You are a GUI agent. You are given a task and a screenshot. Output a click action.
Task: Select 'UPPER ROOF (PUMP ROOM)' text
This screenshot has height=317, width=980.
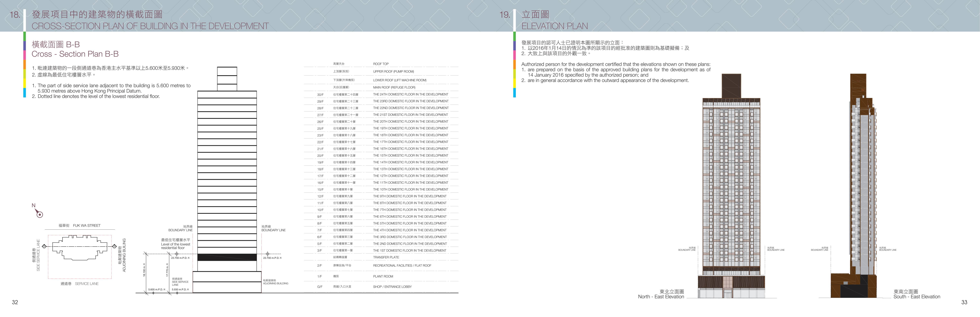click(x=393, y=72)
